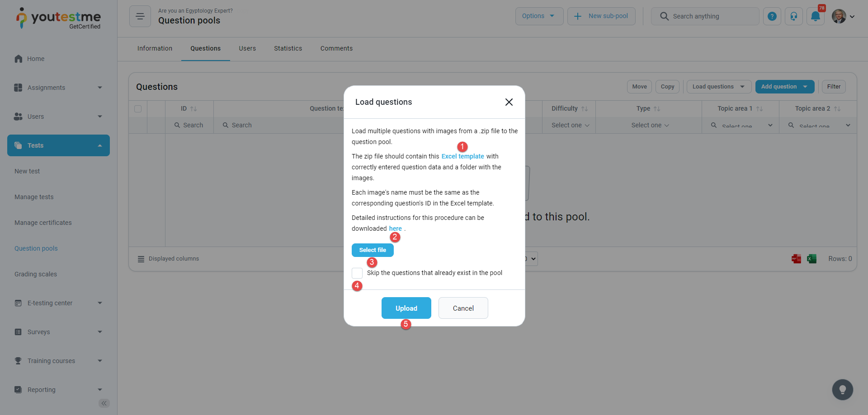Image resolution: width=868 pixels, height=415 pixels.
Task: Click the lightbulb hint icon
Action: [842, 389]
